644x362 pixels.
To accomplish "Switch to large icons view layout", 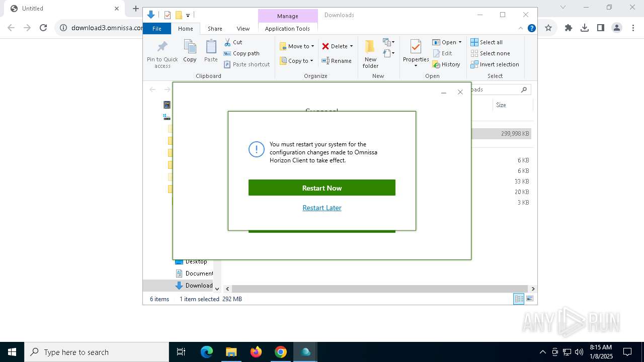I will 530,299.
